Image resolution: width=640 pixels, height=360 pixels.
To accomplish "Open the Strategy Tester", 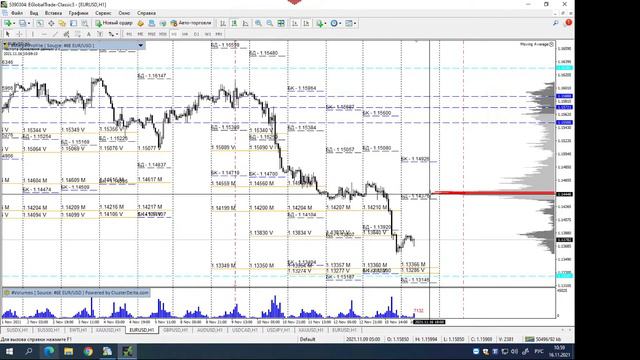I will click(84, 23).
